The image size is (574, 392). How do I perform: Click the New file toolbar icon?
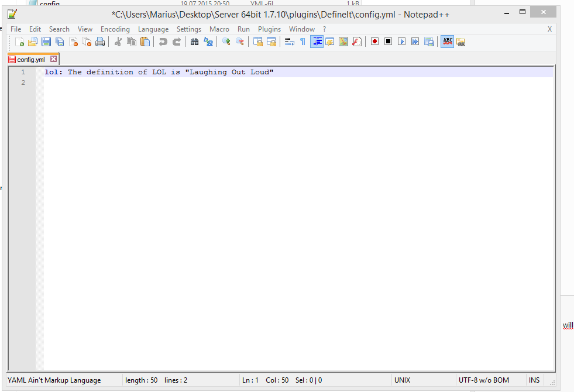click(19, 42)
